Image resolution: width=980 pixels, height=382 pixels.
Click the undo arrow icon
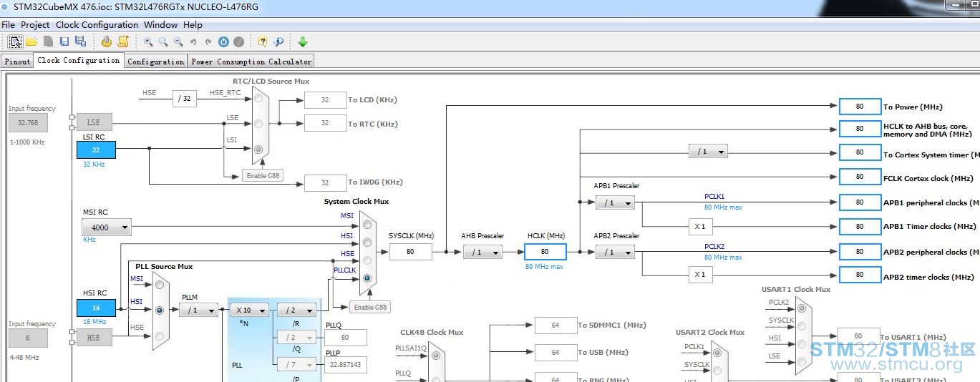click(193, 41)
